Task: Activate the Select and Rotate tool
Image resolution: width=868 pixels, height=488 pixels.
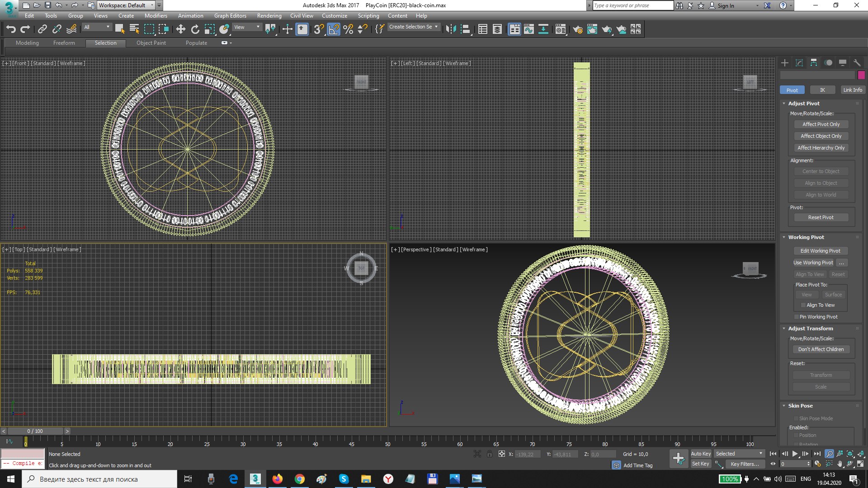Action: pos(195,29)
